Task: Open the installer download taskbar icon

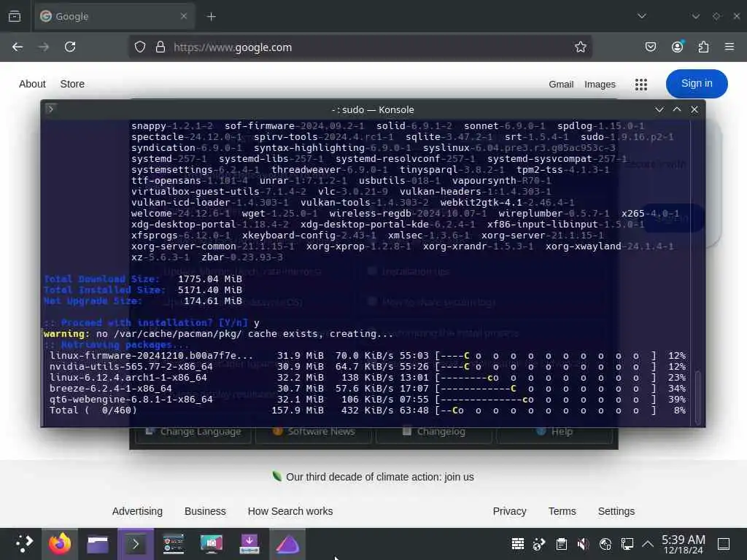Action: click(249, 544)
